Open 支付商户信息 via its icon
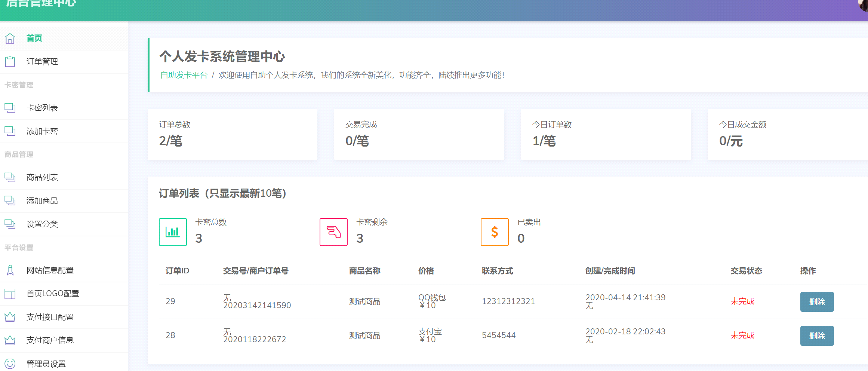Image resolution: width=868 pixels, height=371 pixels. [10, 340]
